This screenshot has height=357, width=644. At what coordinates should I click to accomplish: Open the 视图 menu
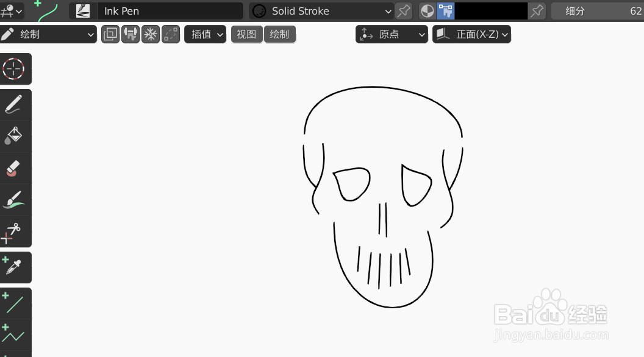tap(247, 35)
